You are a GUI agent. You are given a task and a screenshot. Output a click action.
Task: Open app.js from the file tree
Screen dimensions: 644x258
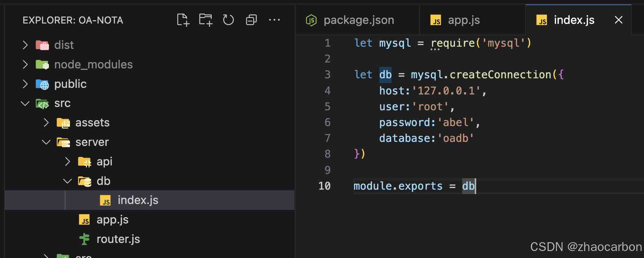click(x=112, y=220)
